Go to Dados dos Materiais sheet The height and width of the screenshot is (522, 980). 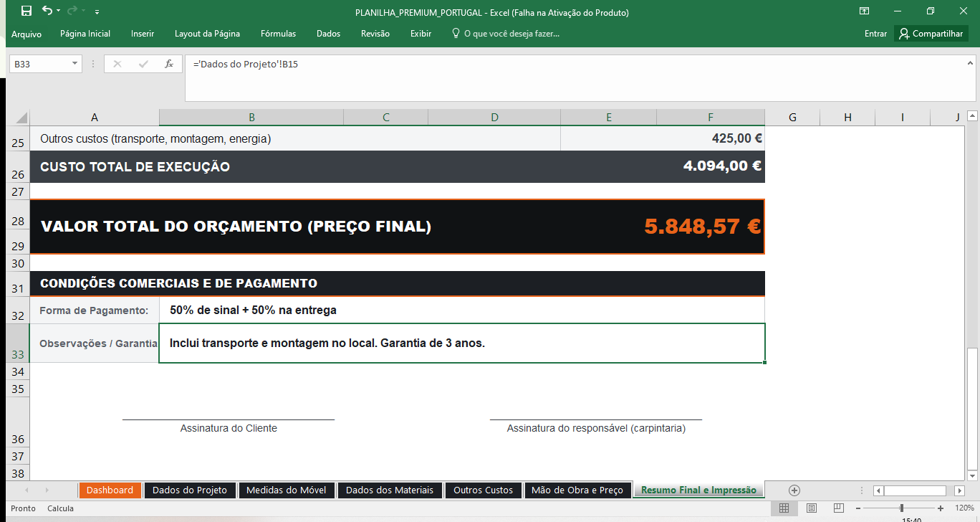coord(390,490)
